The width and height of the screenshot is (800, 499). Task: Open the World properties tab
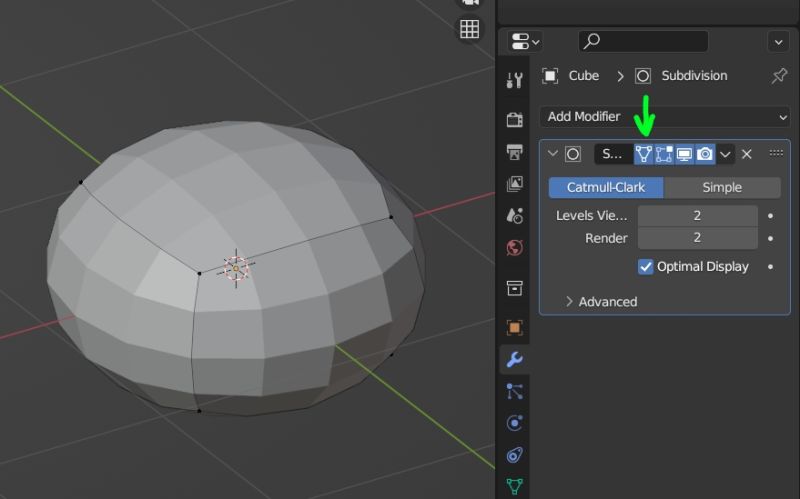click(514, 248)
